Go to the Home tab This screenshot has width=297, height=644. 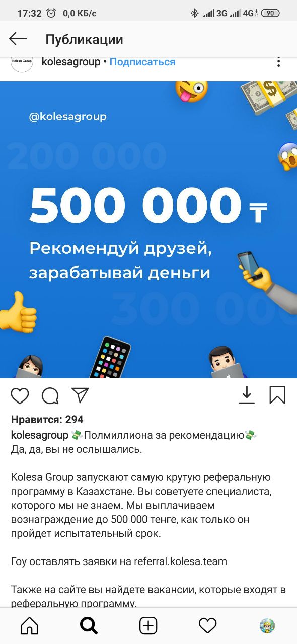[x=29, y=625]
